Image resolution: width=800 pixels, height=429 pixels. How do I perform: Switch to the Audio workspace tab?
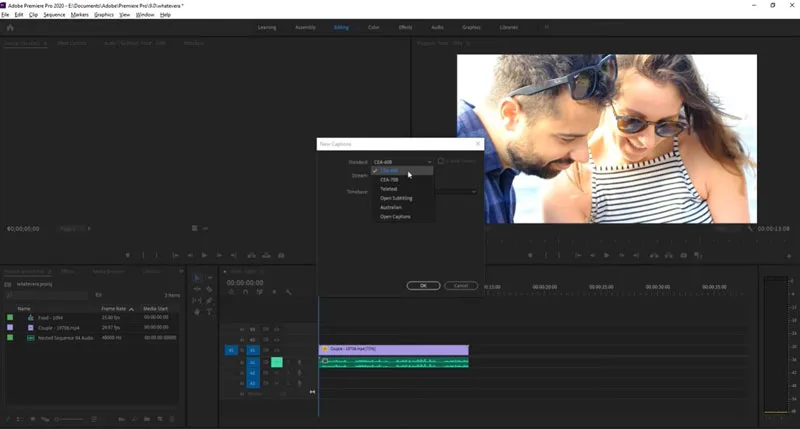(437, 28)
